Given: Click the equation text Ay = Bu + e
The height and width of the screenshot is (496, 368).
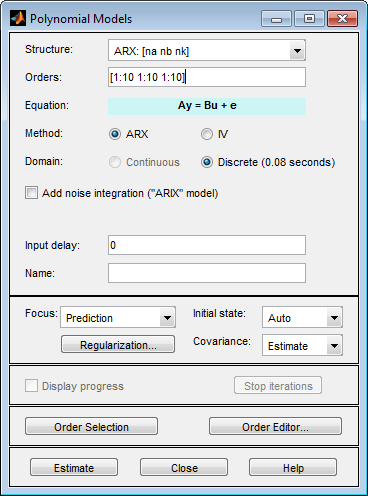Looking at the screenshot, I should (207, 105).
